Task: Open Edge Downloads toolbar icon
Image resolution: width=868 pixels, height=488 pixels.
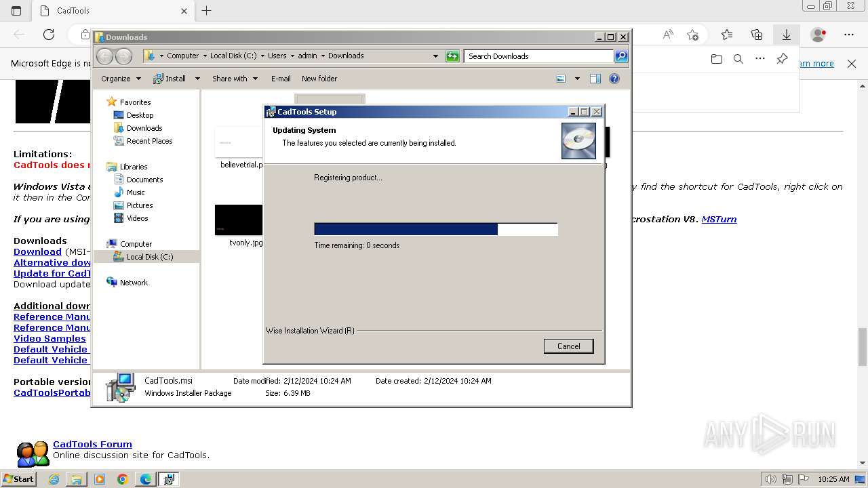Action: point(787,35)
